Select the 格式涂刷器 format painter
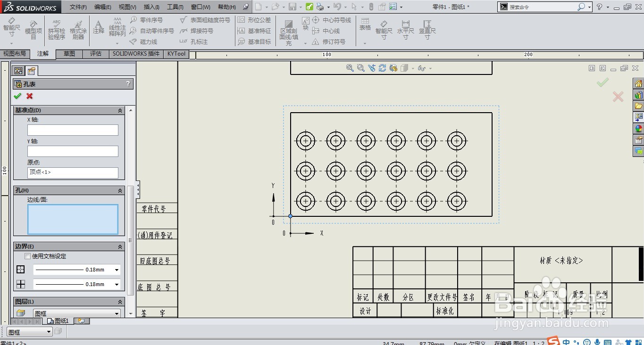Screen dimensions: 644x345 coord(78,30)
